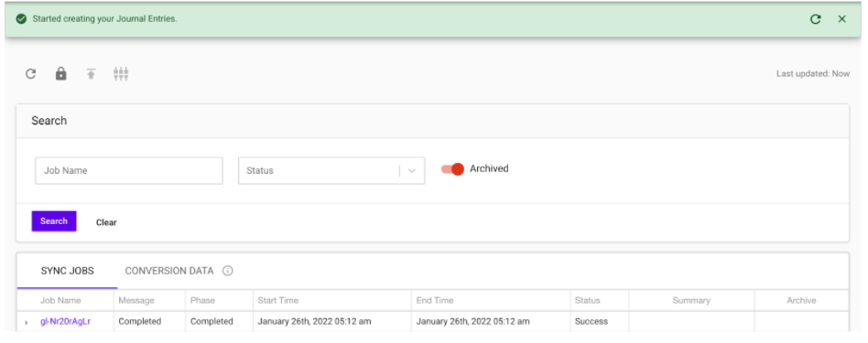Click the Last updated: Now text
Image resolution: width=868 pixels, height=343 pixels.
tap(813, 73)
